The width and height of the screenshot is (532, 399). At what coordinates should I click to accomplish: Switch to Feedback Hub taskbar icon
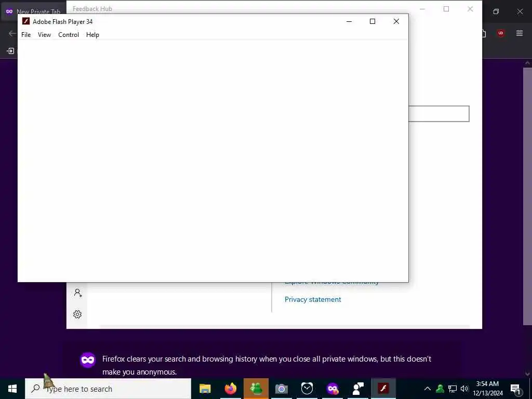(358, 389)
